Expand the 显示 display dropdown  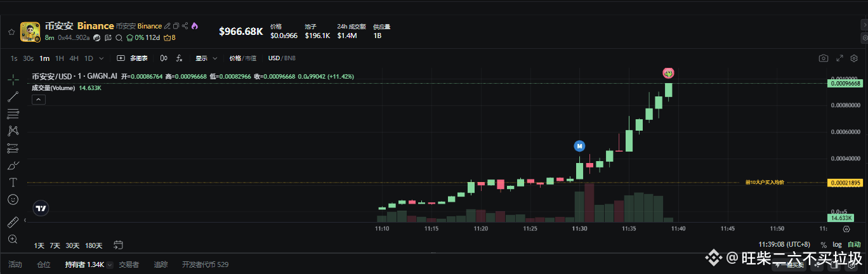206,58
